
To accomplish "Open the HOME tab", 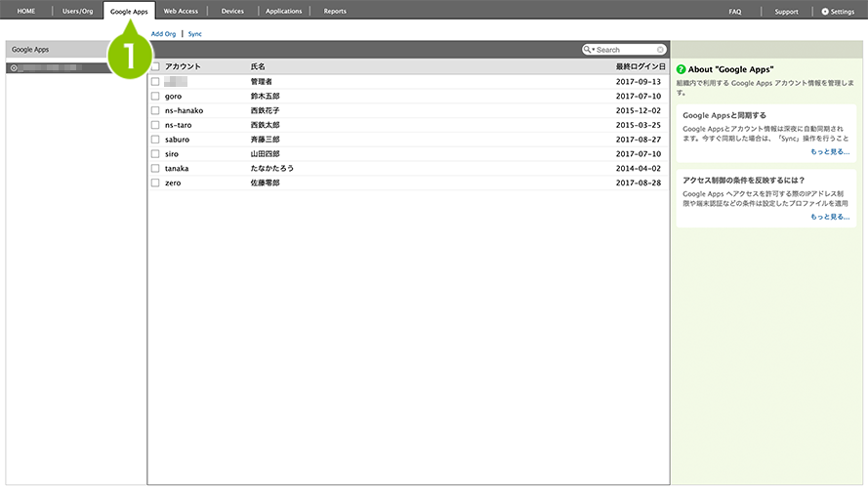I will click(26, 11).
